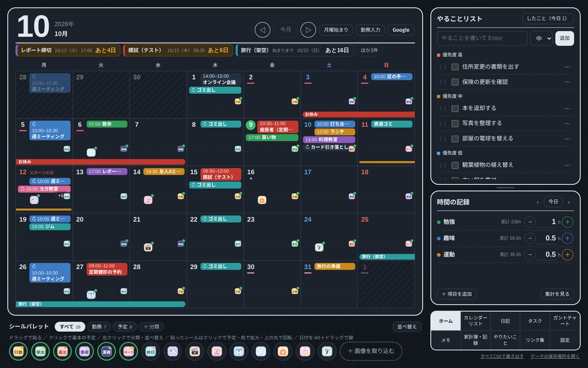The width and height of the screenshot is (588, 368).
Task: Open the more menu for 部屋の電球を替える
Action: [x=567, y=139]
